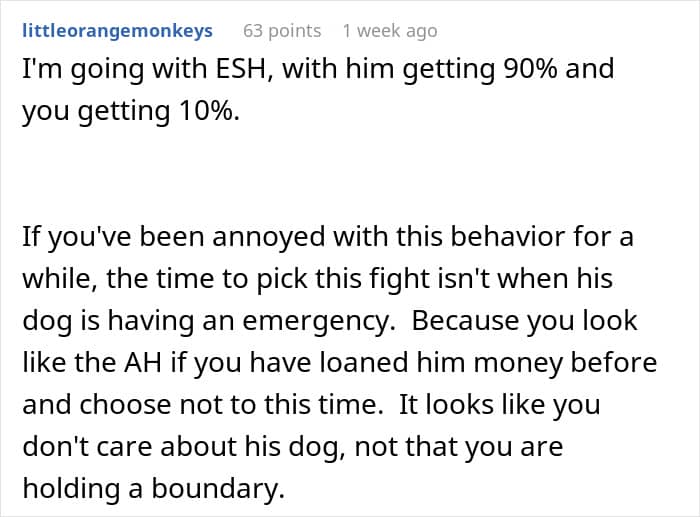Click the phrase 'Because you look'
Viewport: 700px width, 517px height.
click(x=524, y=321)
